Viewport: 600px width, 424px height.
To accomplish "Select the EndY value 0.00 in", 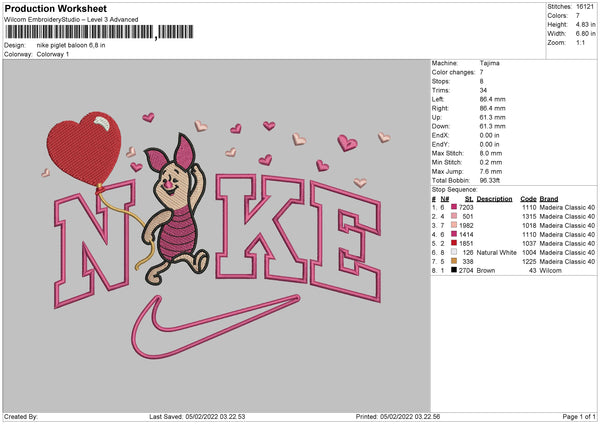I will (489, 144).
